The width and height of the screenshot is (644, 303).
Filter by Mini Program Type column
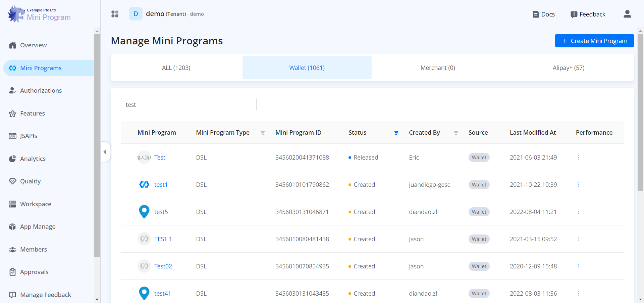pyautogui.click(x=263, y=133)
